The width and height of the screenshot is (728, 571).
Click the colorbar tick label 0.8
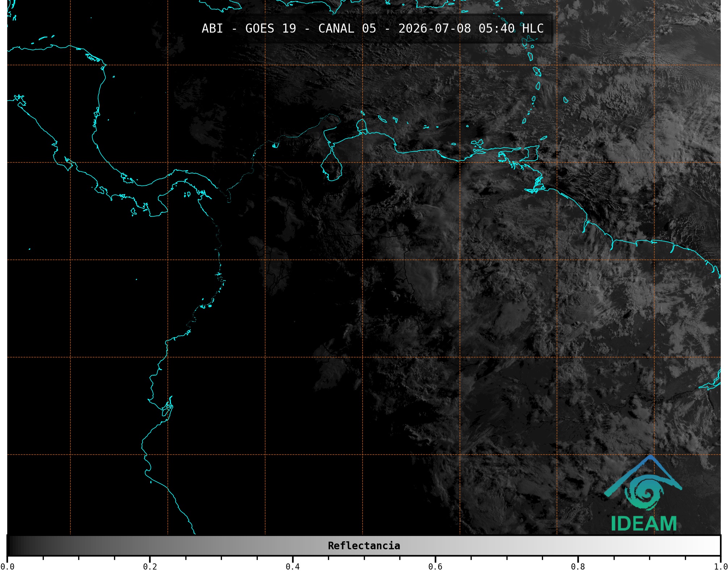[578, 567]
